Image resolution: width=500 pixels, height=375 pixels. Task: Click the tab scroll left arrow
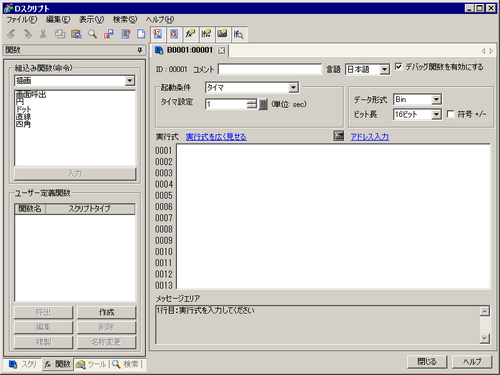click(483, 51)
